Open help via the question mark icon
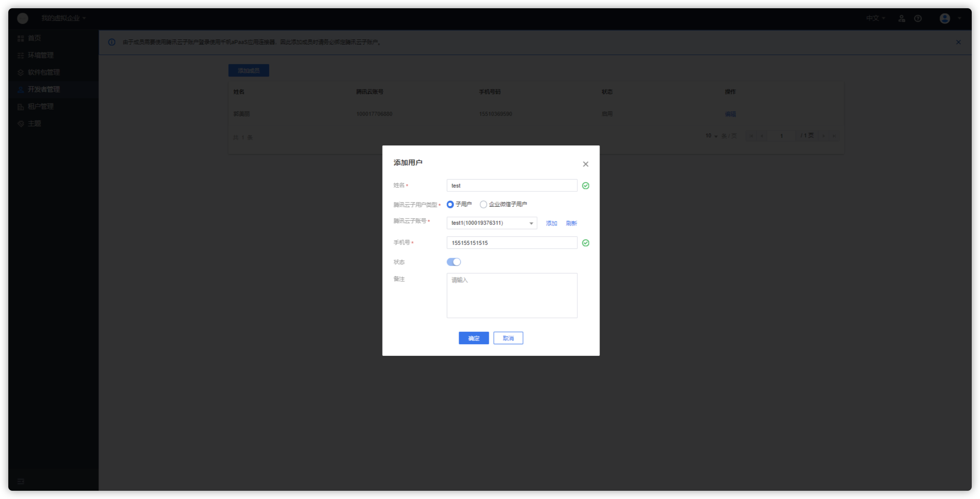Viewport: 980px width, 499px height. click(918, 19)
